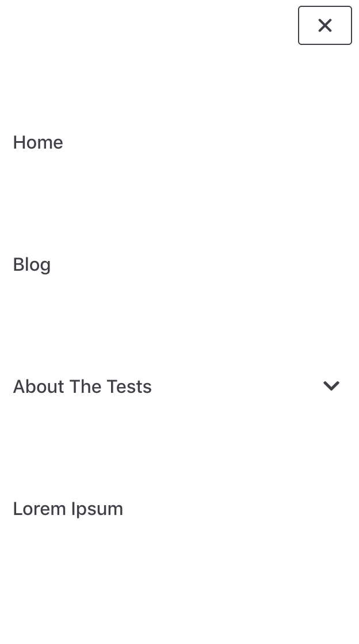Click the Home navigation label
Viewport: 359px width, 644px height.
pos(38,142)
